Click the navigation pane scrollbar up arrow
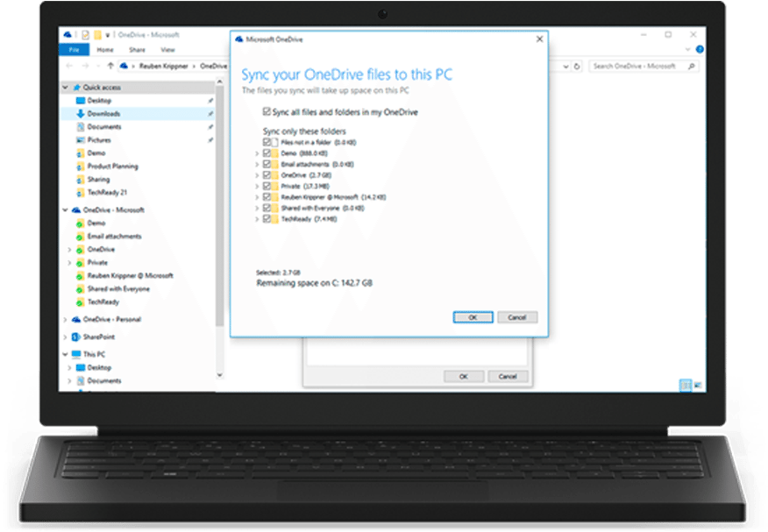Image resolution: width=768 pixels, height=532 pixels. (x=219, y=82)
